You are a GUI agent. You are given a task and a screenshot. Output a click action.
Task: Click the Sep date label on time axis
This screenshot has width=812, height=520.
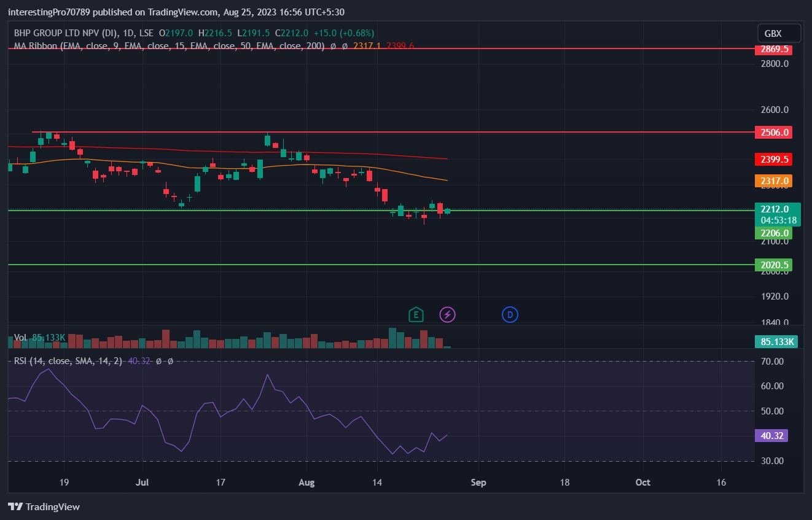478,483
